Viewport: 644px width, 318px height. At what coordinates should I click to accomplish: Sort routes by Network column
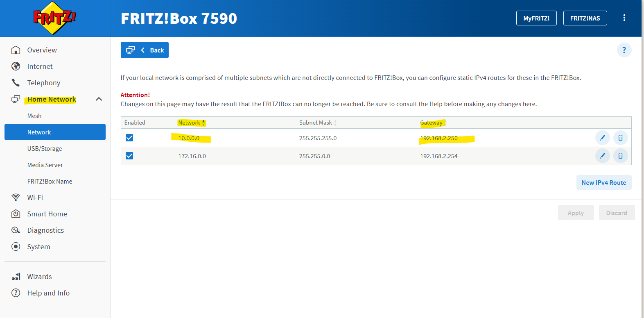point(192,123)
